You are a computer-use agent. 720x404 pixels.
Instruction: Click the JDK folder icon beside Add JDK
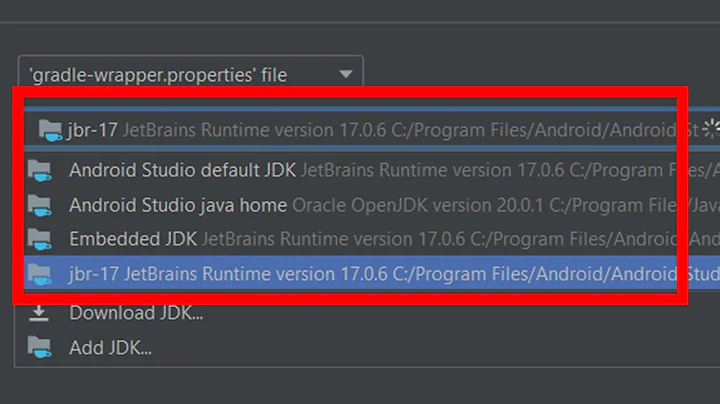tap(39, 347)
